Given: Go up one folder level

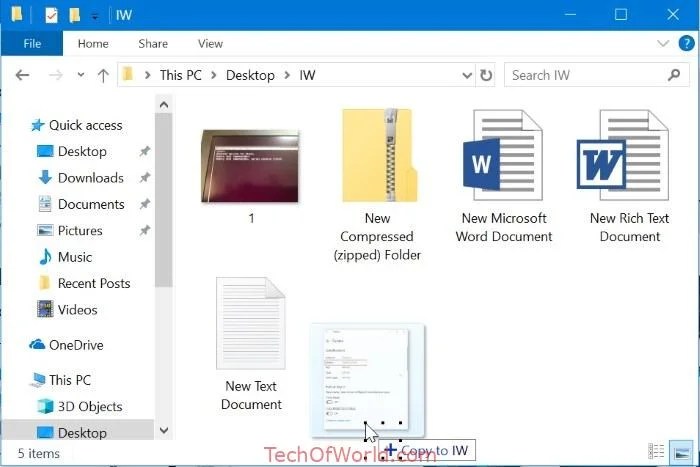Looking at the screenshot, I should click(103, 75).
